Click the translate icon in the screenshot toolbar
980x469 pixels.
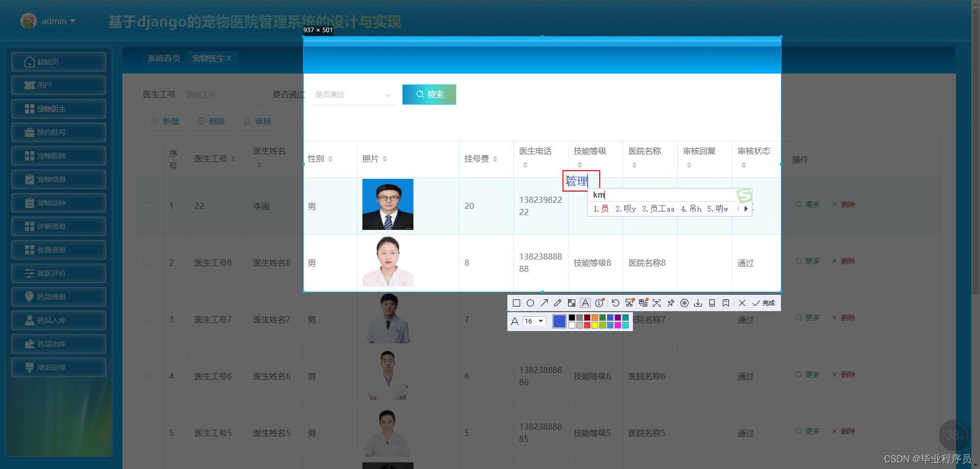coord(643,303)
